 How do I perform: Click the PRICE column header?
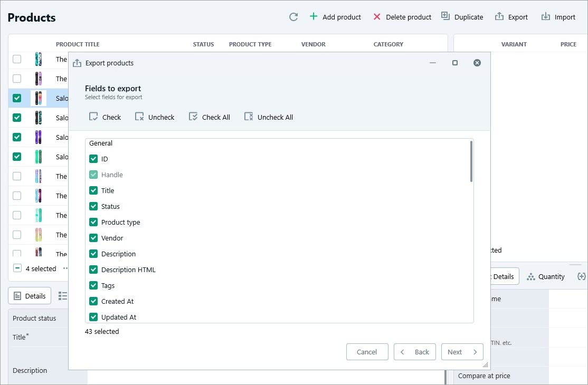coord(568,44)
